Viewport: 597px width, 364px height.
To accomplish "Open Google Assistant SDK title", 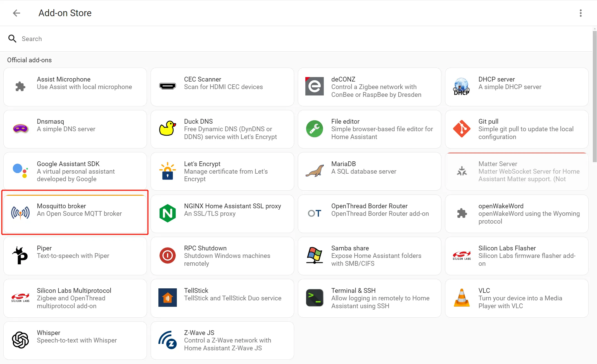I will [68, 164].
